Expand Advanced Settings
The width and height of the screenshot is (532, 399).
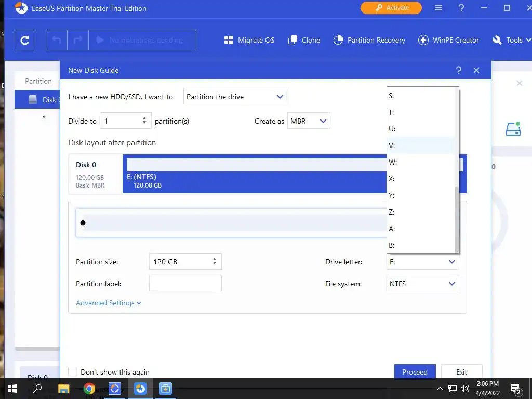coord(109,303)
